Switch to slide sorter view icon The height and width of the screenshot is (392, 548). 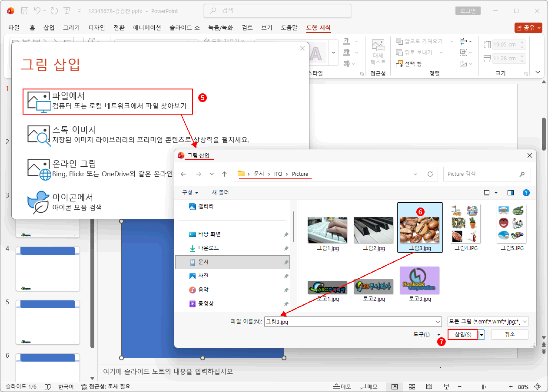pyautogui.click(x=412, y=386)
